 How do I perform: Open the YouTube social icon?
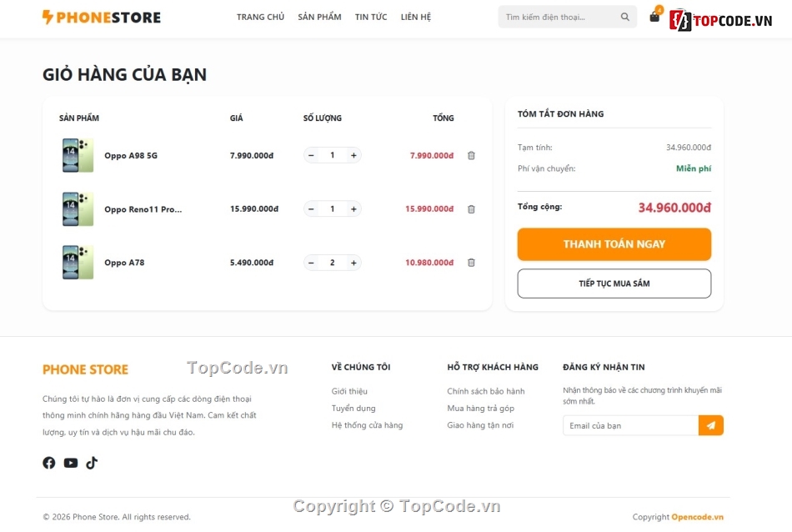coord(70,463)
